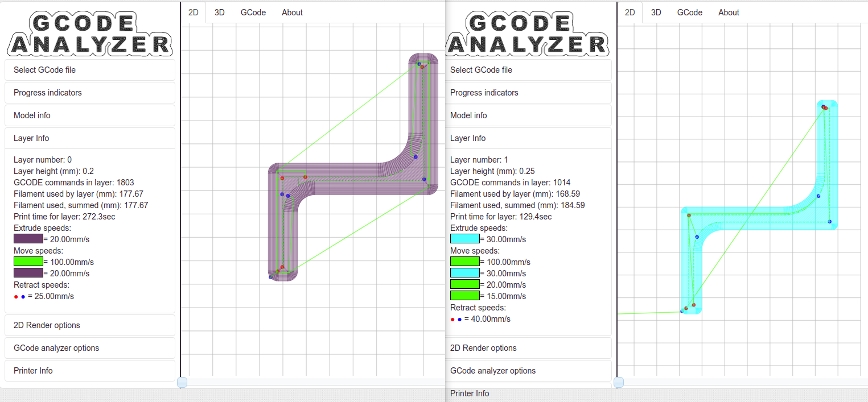868x402 pixels.
Task: Click 'Layer height (mm): 0.25' text
Action: (493, 171)
